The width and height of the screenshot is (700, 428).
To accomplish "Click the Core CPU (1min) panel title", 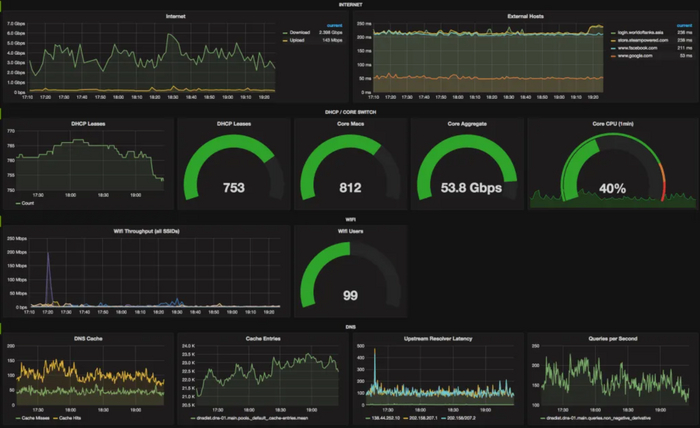I will [x=612, y=124].
